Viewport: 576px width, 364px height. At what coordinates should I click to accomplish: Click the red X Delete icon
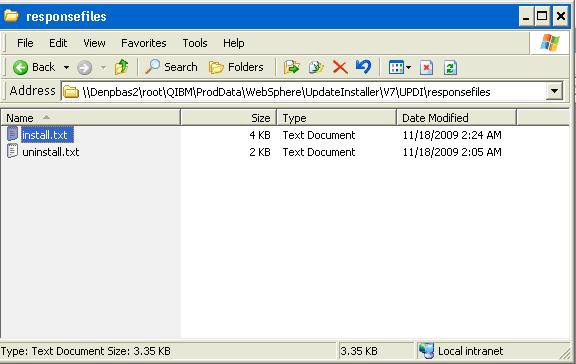coord(340,67)
